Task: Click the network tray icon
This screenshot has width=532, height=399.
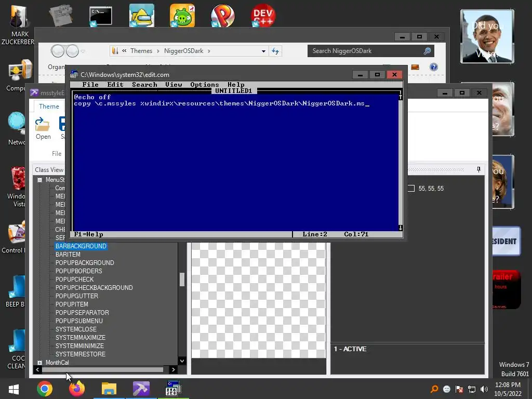Action: (472, 389)
